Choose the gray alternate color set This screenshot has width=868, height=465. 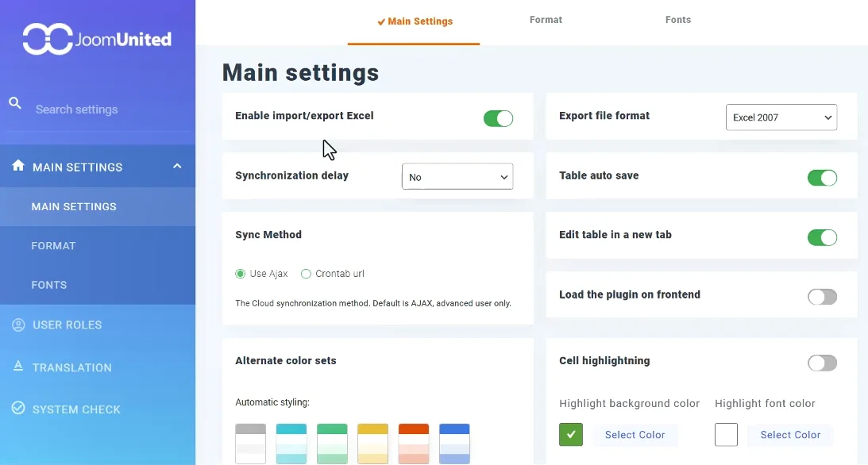251,444
